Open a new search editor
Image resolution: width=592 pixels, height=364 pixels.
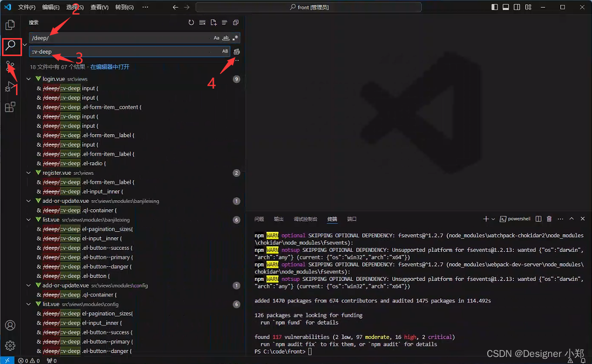point(213,23)
